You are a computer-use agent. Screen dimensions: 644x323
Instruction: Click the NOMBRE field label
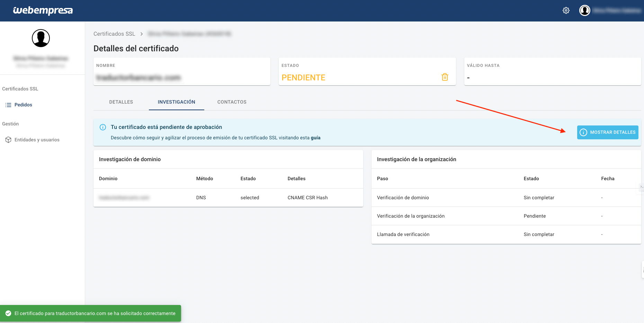106,66
